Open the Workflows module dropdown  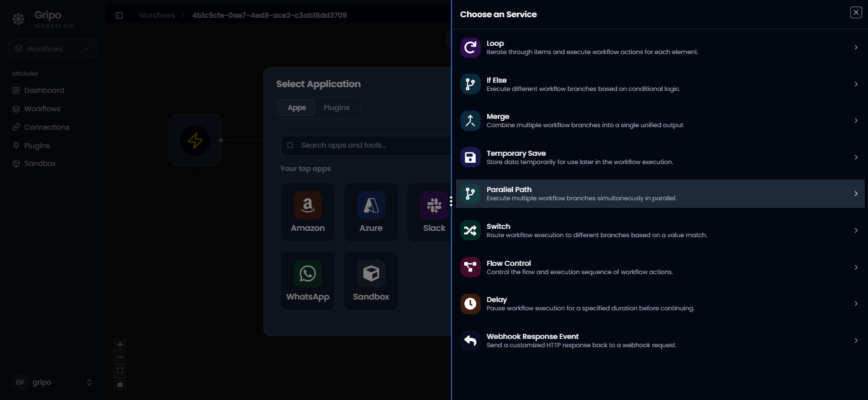pos(53,49)
